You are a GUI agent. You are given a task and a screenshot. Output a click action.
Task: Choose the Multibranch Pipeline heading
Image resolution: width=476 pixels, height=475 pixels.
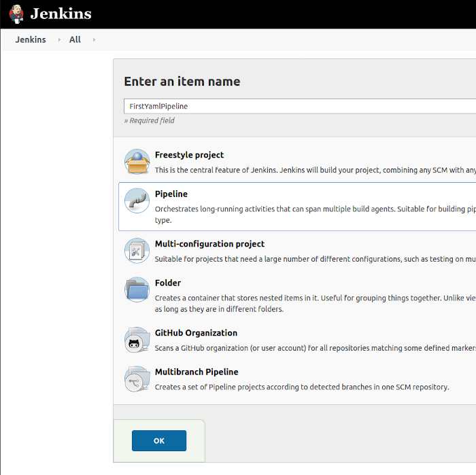(x=197, y=372)
